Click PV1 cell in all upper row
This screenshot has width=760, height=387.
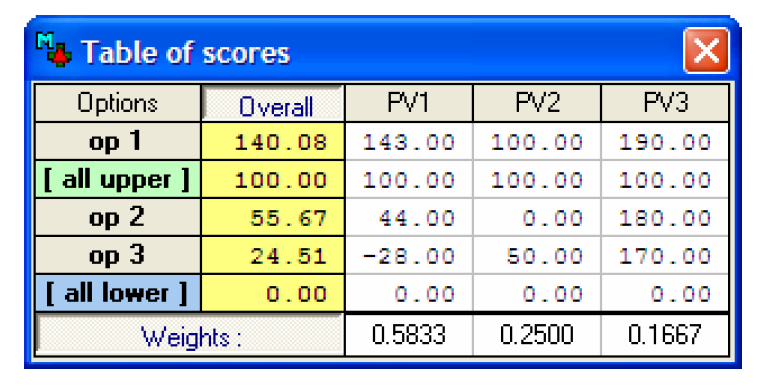[x=409, y=179]
